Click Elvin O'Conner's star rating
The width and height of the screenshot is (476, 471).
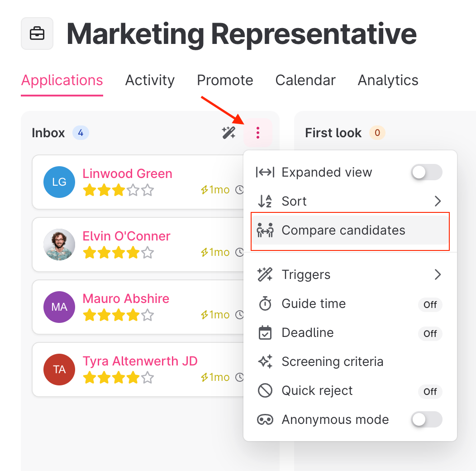119,253
